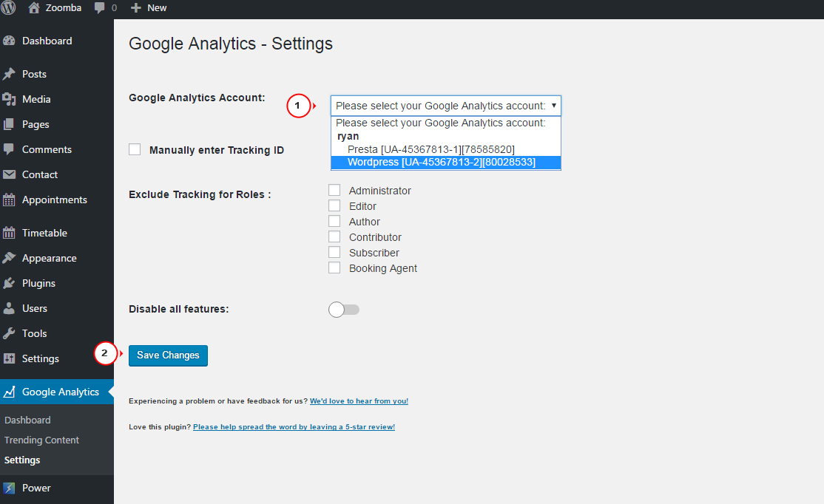Click New in the admin bar
824x504 pixels.
[157, 8]
